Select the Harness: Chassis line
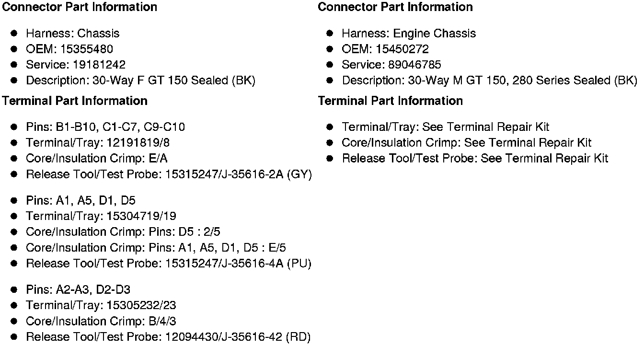The height and width of the screenshot is (346, 644). (x=73, y=34)
